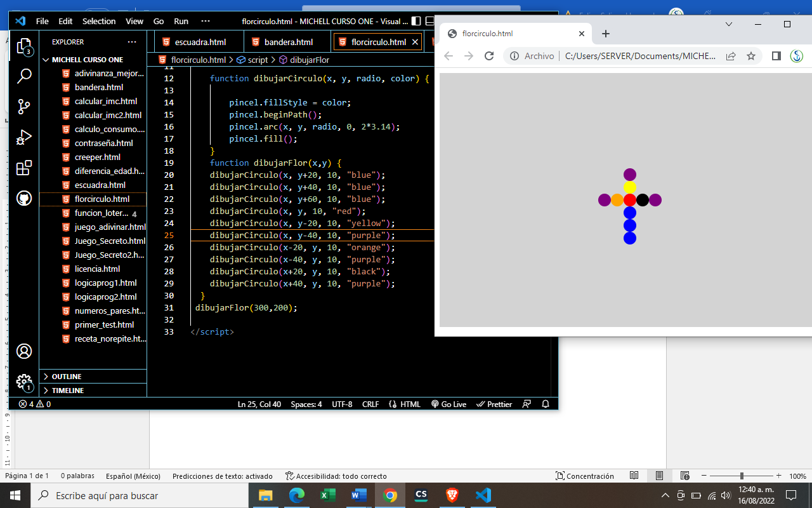Open the View menu
This screenshot has width=812, height=508.
(134, 21)
